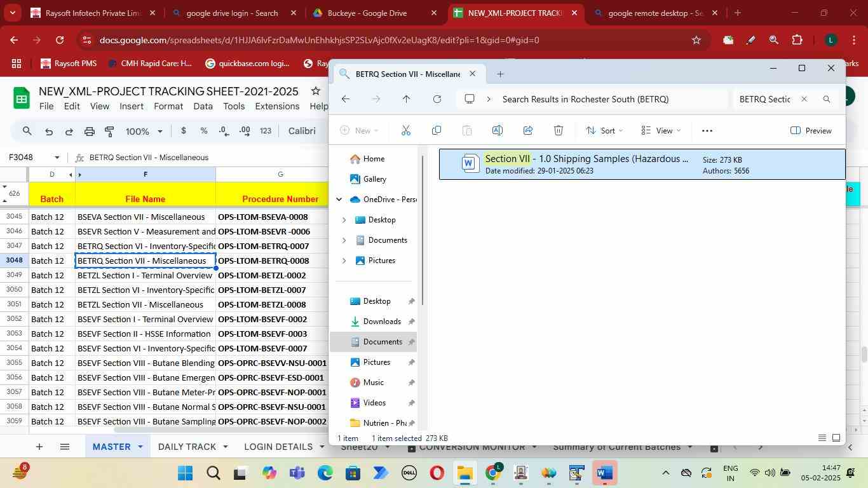Select cell OPS-LTOM-BETRQ-0008
The image size is (868, 488).
272,261
